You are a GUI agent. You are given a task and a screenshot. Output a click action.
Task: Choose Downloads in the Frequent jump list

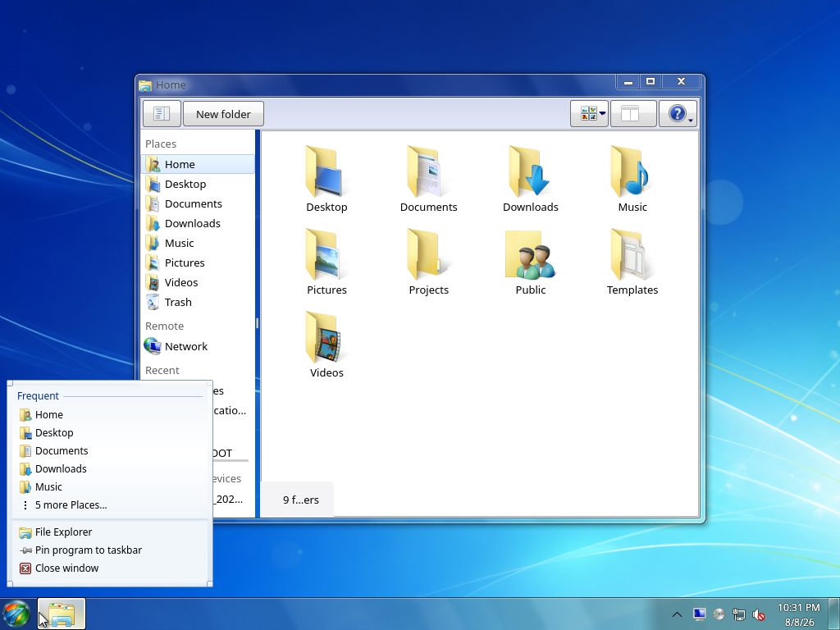(109, 468)
